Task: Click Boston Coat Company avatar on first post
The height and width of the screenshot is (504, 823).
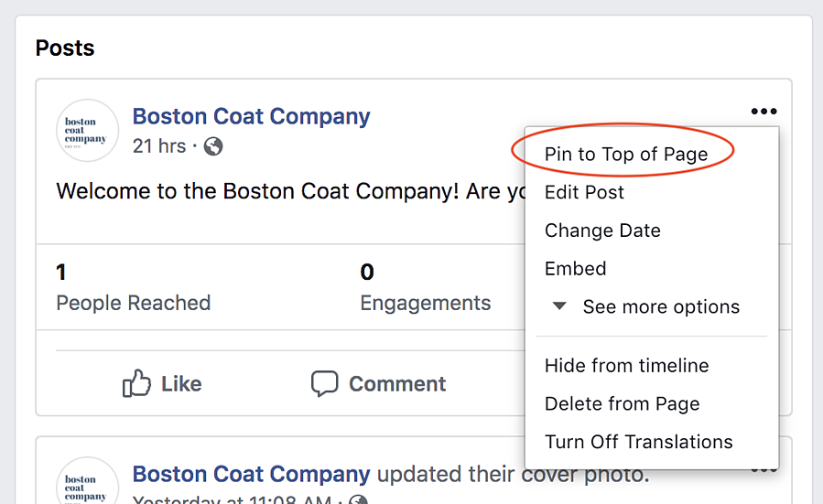Action: 87,131
